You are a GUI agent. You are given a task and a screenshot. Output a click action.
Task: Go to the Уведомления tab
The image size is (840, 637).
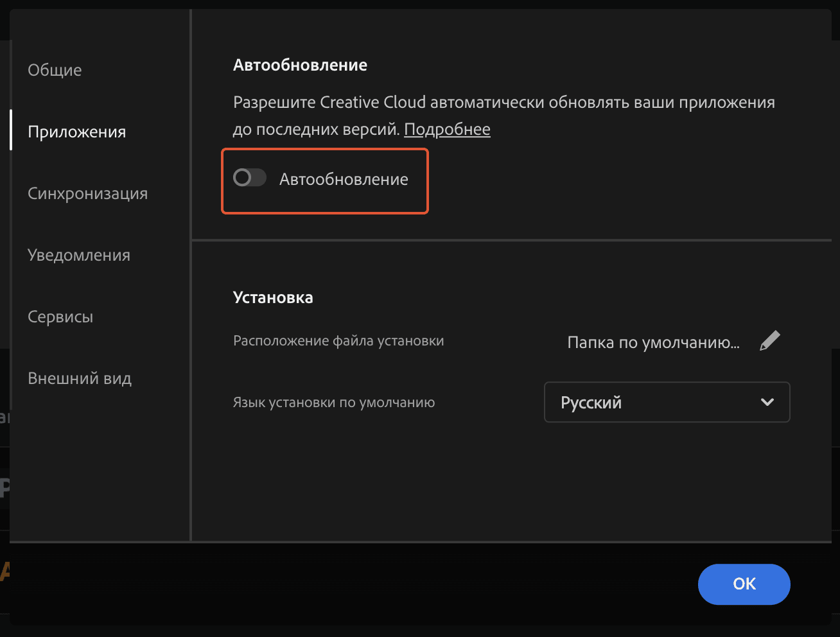(x=78, y=255)
